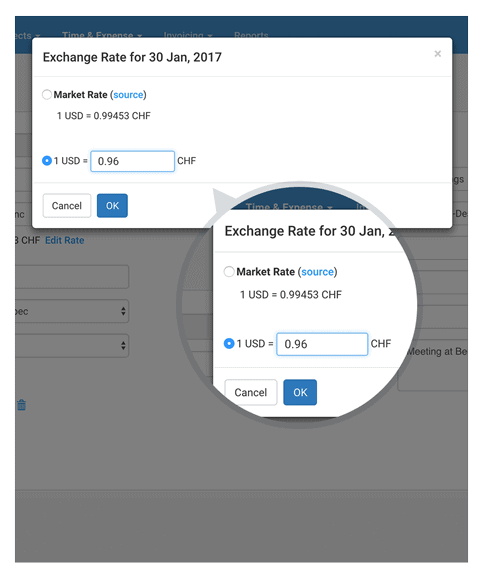This screenshot has height=581, width=484.
Task: Click the magnified 0.96 rate field
Action: click(322, 344)
